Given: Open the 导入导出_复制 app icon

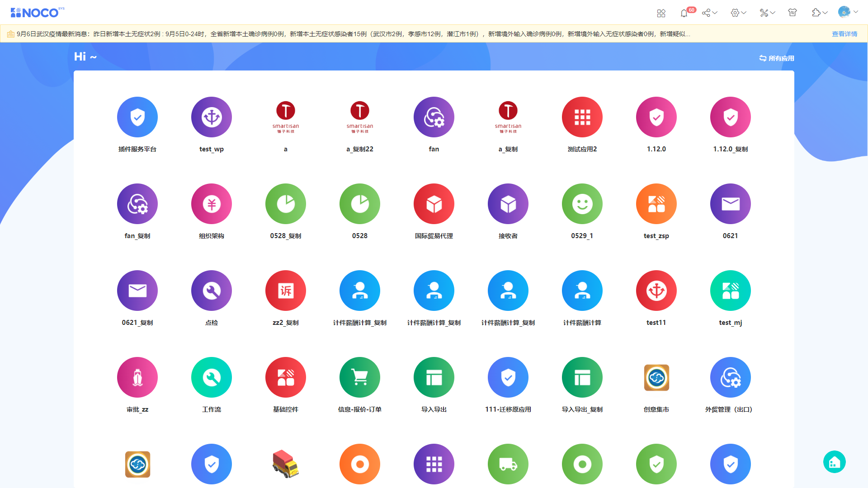Looking at the screenshot, I should pos(582,377).
